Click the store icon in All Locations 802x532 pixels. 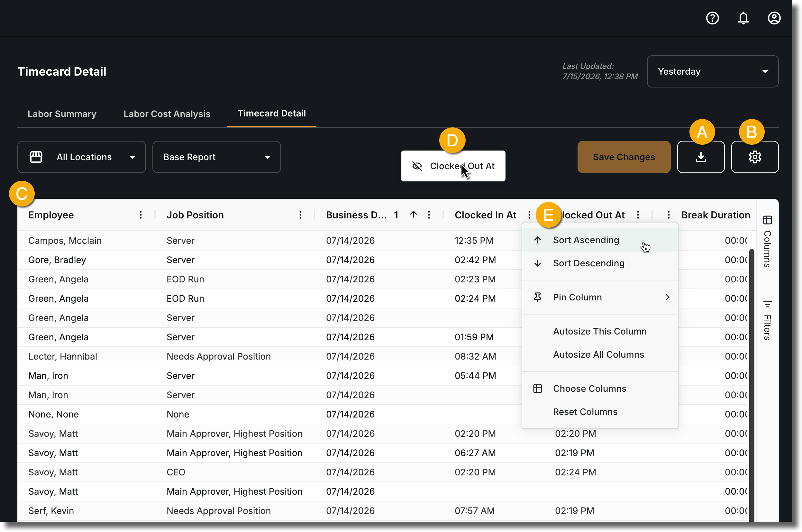coord(36,157)
